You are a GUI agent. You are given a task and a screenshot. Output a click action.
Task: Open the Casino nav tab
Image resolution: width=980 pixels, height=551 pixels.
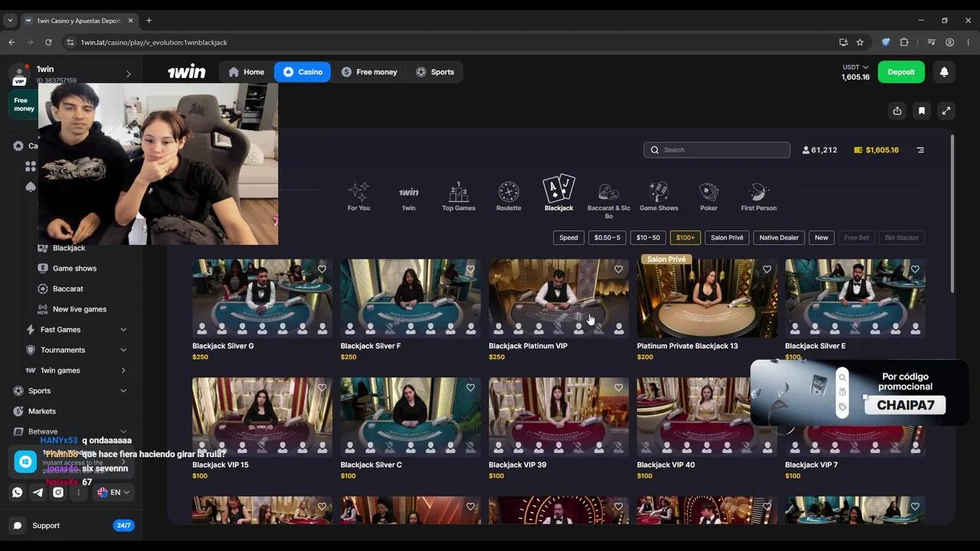coord(302,72)
